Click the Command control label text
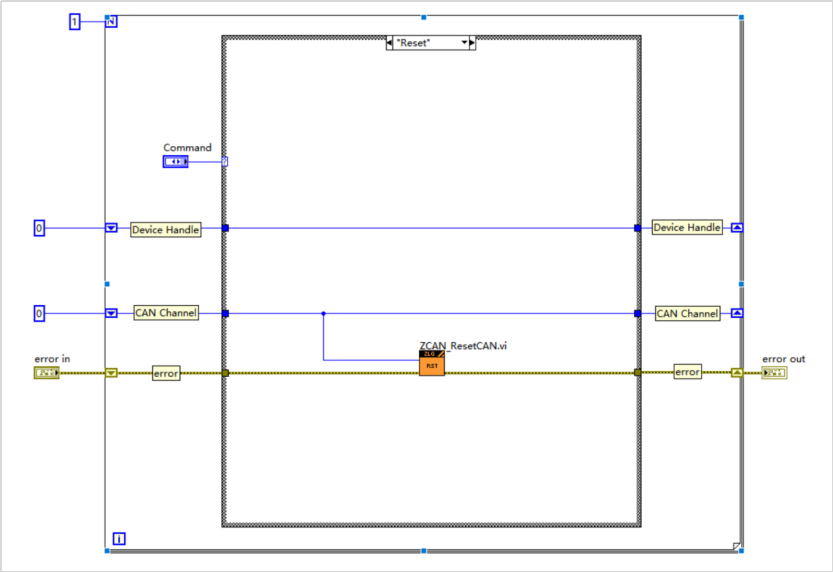Image resolution: width=833 pixels, height=572 pixels. tap(187, 148)
